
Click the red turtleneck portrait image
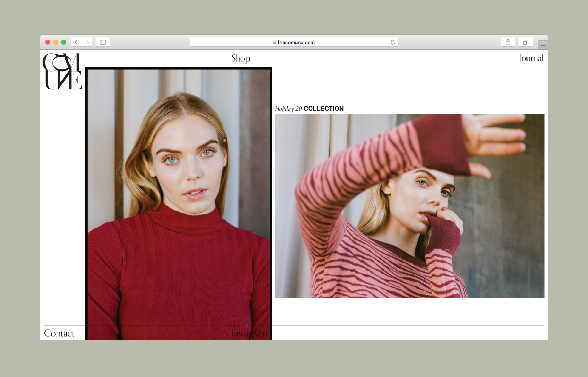click(179, 196)
